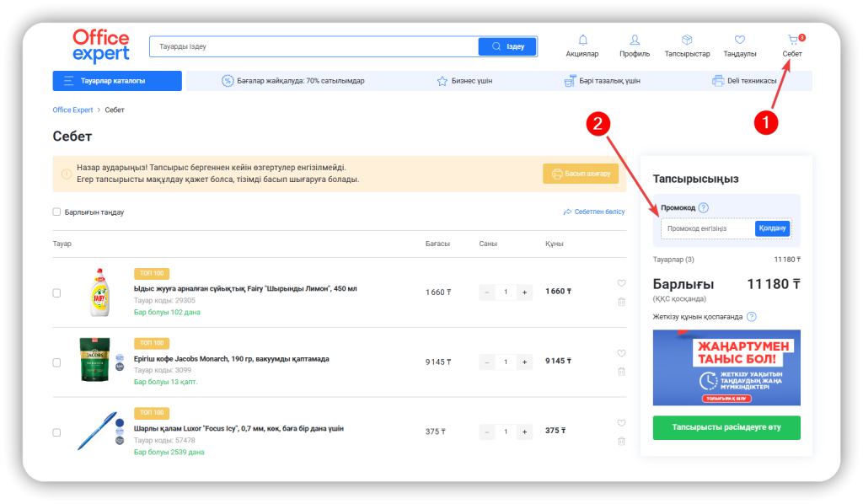The width and height of the screenshot is (863, 504).
Task: Open Тауарлар каталогы catalog menu
Action: [117, 81]
